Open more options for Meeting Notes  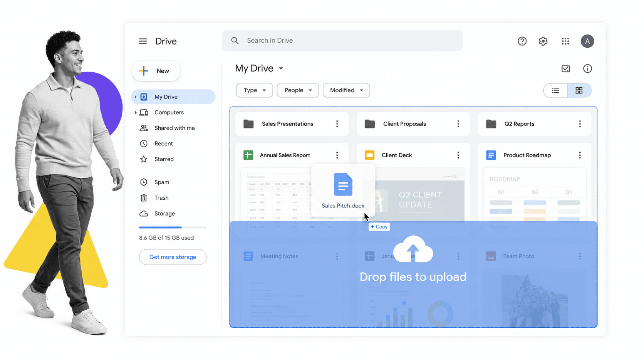point(337,256)
